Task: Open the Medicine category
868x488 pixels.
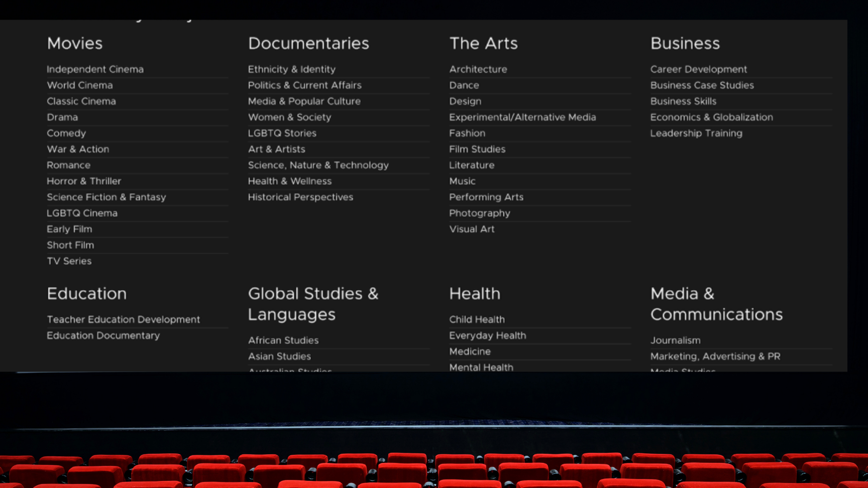Action: coord(470,352)
